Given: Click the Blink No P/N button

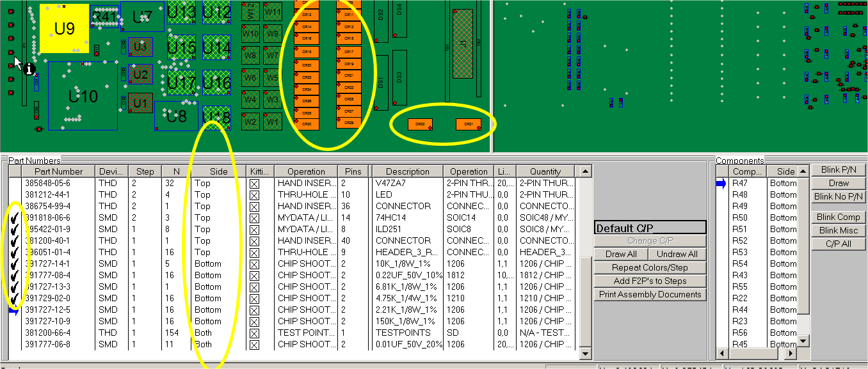Looking at the screenshot, I should pyautogui.click(x=839, y=196).
